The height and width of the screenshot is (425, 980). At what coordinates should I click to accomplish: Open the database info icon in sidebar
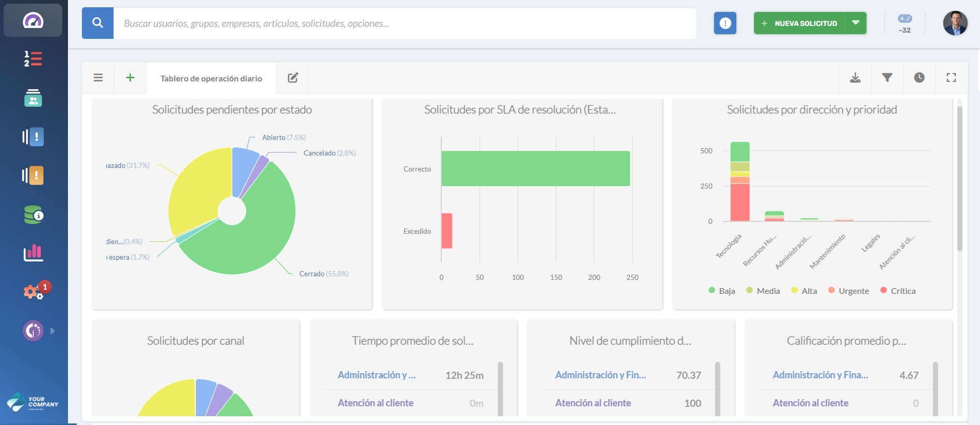(x=33, y=215)
